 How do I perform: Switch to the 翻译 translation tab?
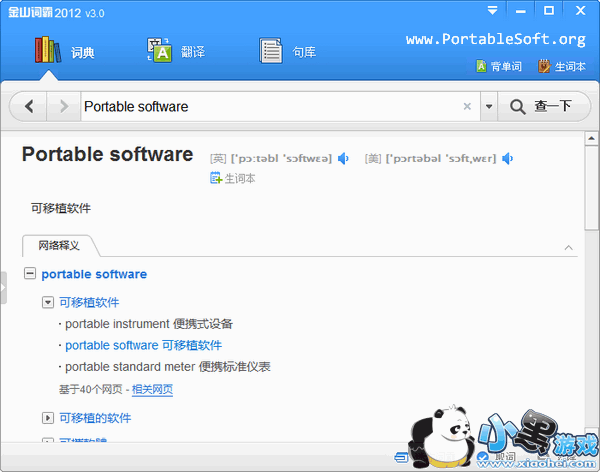(176, 51)
